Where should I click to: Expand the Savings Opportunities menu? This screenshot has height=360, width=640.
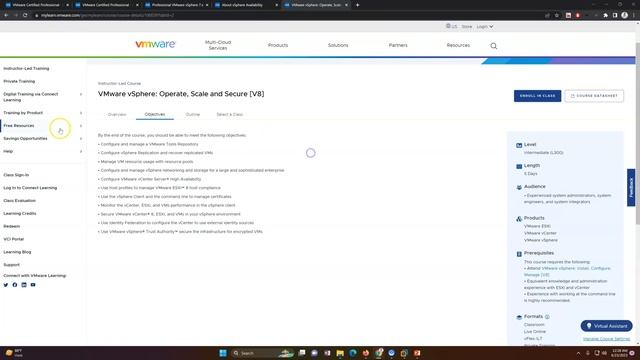(x=81, y=139)
